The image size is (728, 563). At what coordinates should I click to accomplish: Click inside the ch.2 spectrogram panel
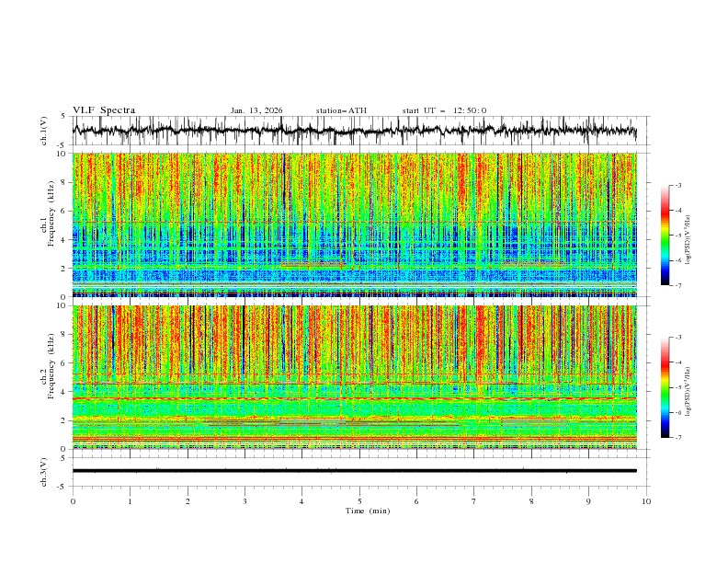pos(354,377)
